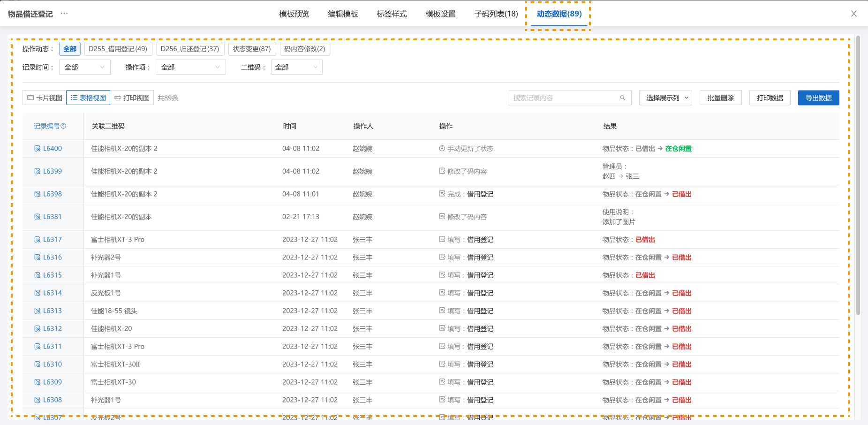The image size is (868, 425).
Task: Open record icon for L6310
Action: (38, 364)
